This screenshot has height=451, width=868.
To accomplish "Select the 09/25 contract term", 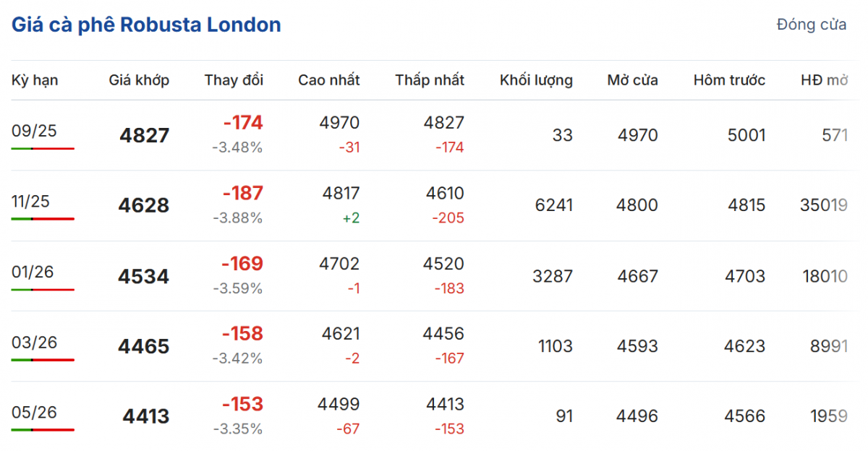I will click(x=34, y=131).
